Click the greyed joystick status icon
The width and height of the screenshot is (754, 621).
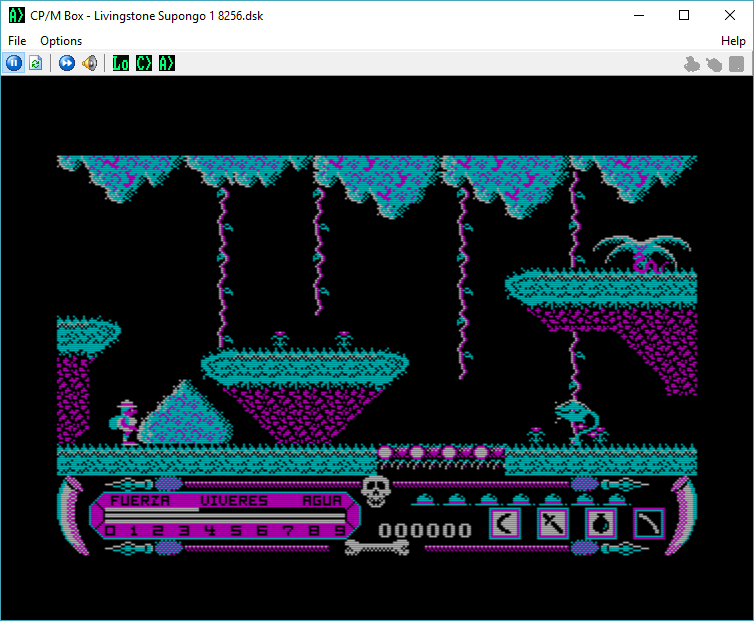click(692, 64)
